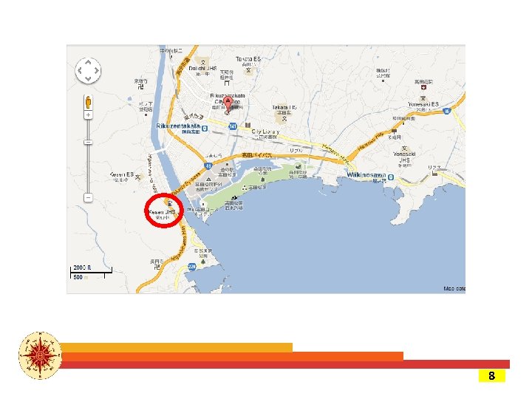The image size is (532, 399).
Task: Click the City Library label
Action: (x=265, y=132)
